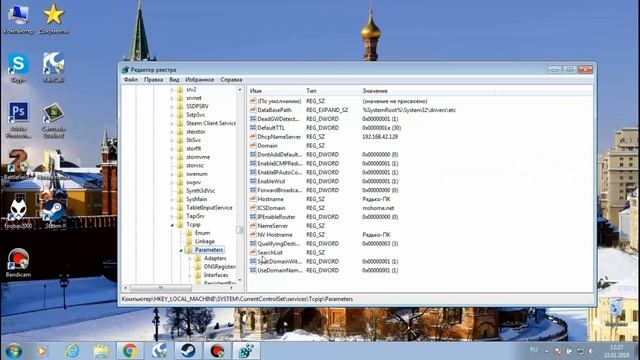Select the DataBasePath value icon

[253, 110]
